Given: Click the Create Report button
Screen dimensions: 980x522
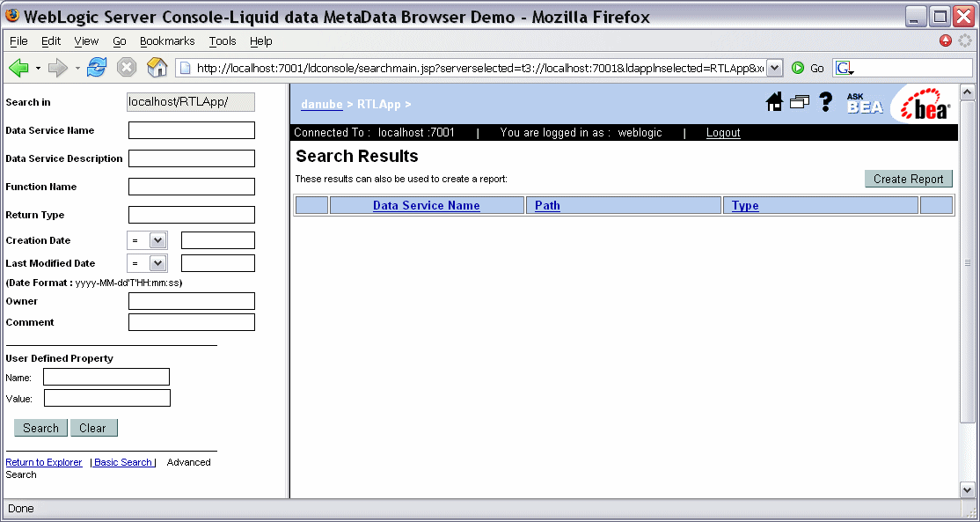Looking at the screenshot, I should tap(908, 179).
